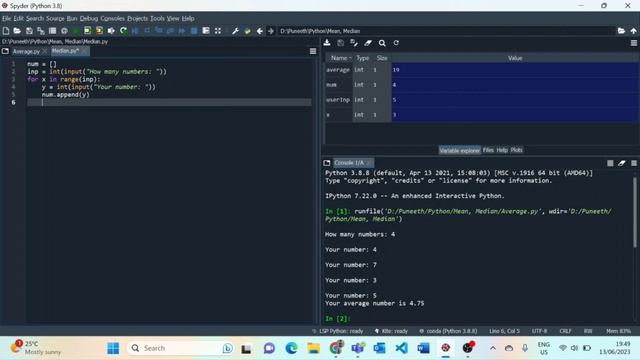Image resolution: width=640 pixels, height=360 pixels.
Task: Stop debugging with the blue square icon
Action: coord(194,31)
